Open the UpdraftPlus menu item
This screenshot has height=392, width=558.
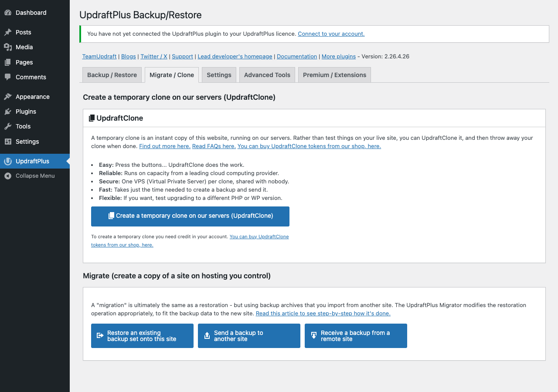[x=35, y=161]
